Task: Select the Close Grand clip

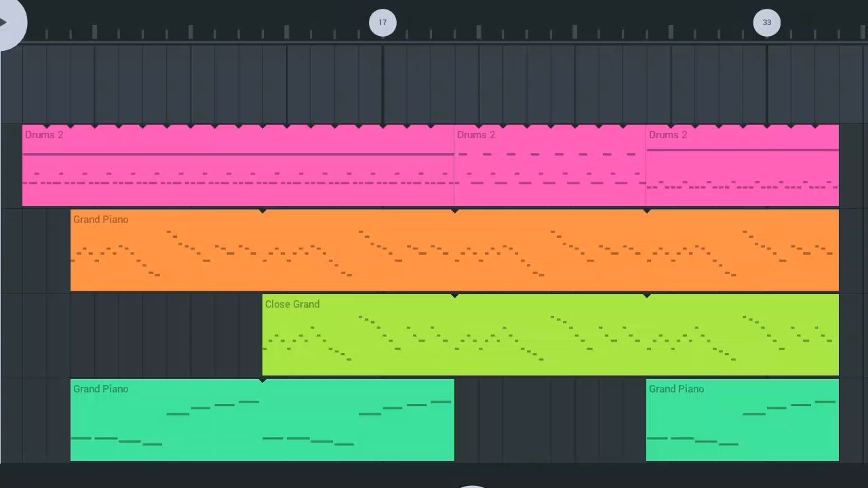Action: click(551, 335)
